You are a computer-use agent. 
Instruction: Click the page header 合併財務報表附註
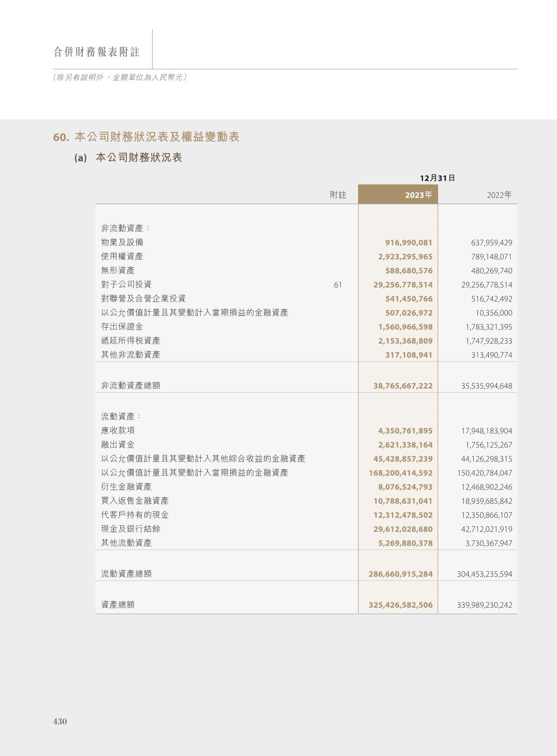pos(96,52)
